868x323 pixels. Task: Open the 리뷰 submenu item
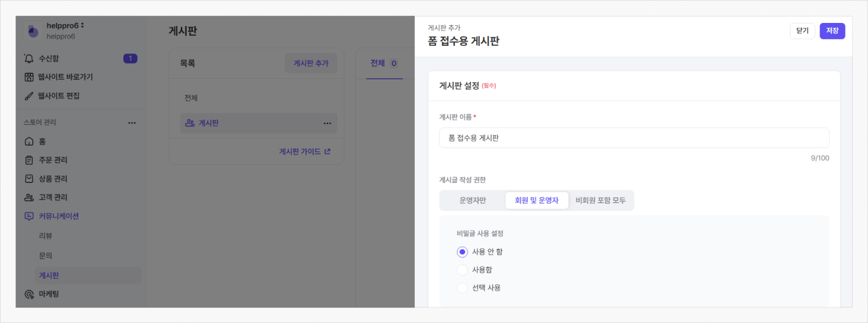click(45, 236)
